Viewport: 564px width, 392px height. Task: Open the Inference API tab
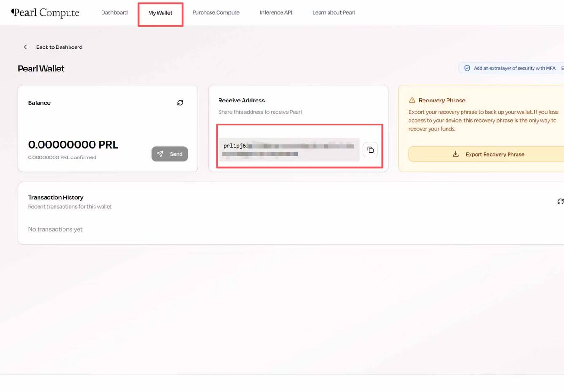click(276, 13)
